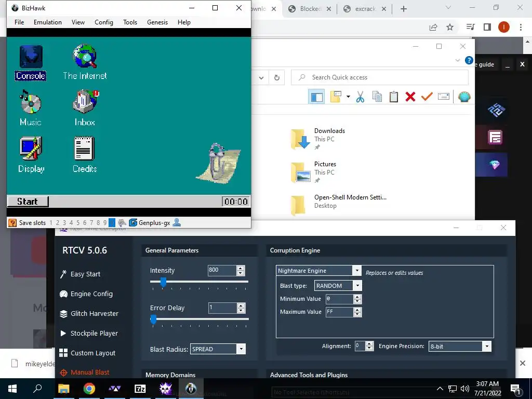Click the emulated Start button

[28, 202]
